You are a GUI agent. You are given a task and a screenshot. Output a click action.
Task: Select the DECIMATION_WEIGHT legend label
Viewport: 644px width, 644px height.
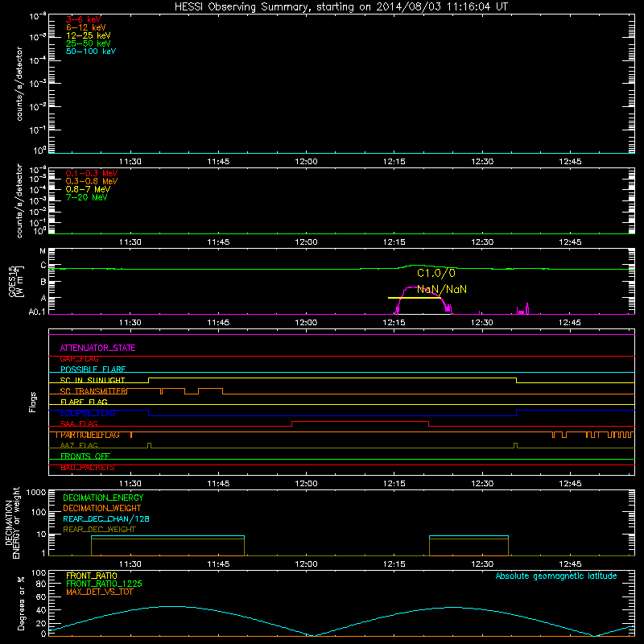[x=102, y=508]
